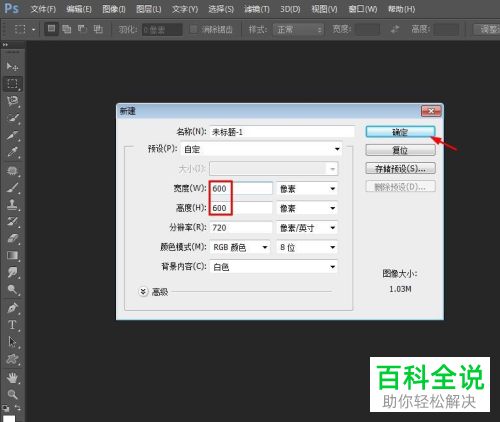500x422 pixels.
Task: Click the height input field showing 600
Action: tap(241, 208)
